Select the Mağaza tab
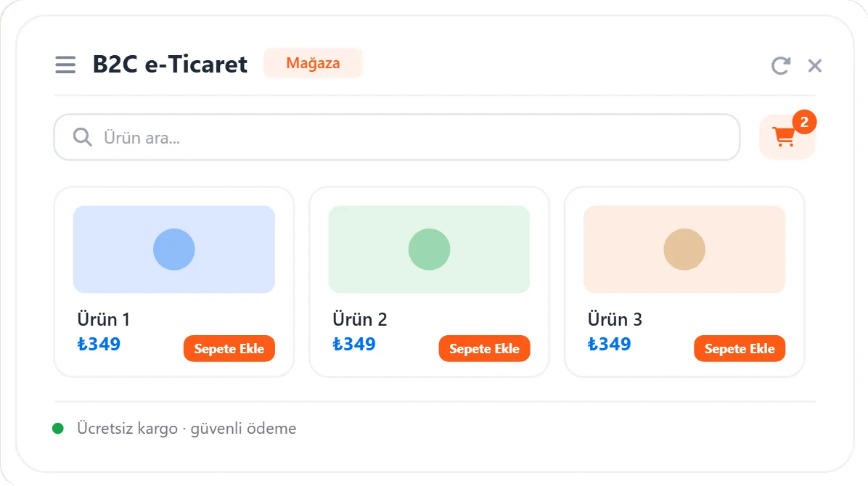This screenshot has height=486, width=868. (313, 63)
